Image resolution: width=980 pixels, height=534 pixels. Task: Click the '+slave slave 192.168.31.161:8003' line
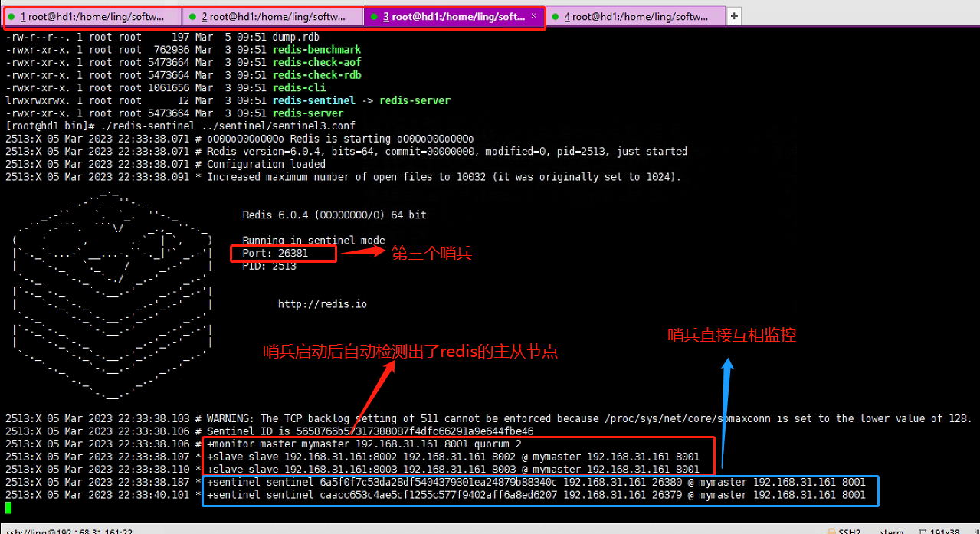click(x=453, y=469)
